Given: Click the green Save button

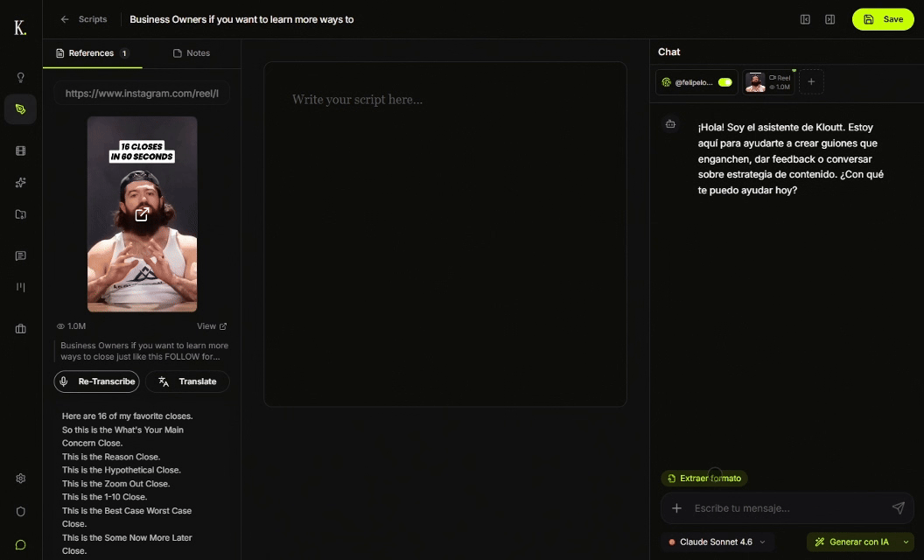Looking at the screenshot, I should [883, 19].
